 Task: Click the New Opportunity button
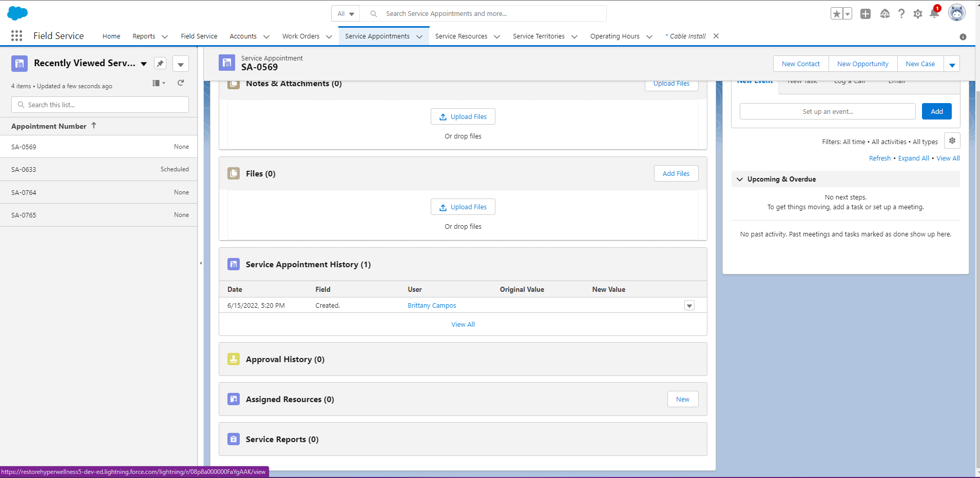pos(863,64)
